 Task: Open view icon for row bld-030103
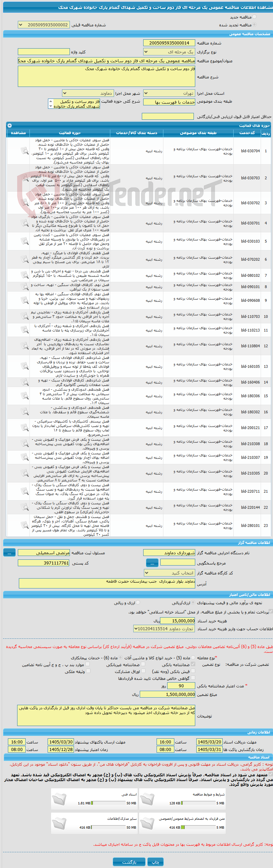[x=25, y=241]
